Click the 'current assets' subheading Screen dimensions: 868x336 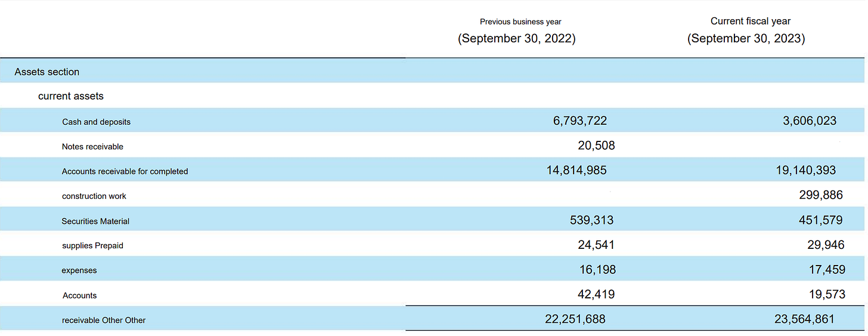[71, 96]
